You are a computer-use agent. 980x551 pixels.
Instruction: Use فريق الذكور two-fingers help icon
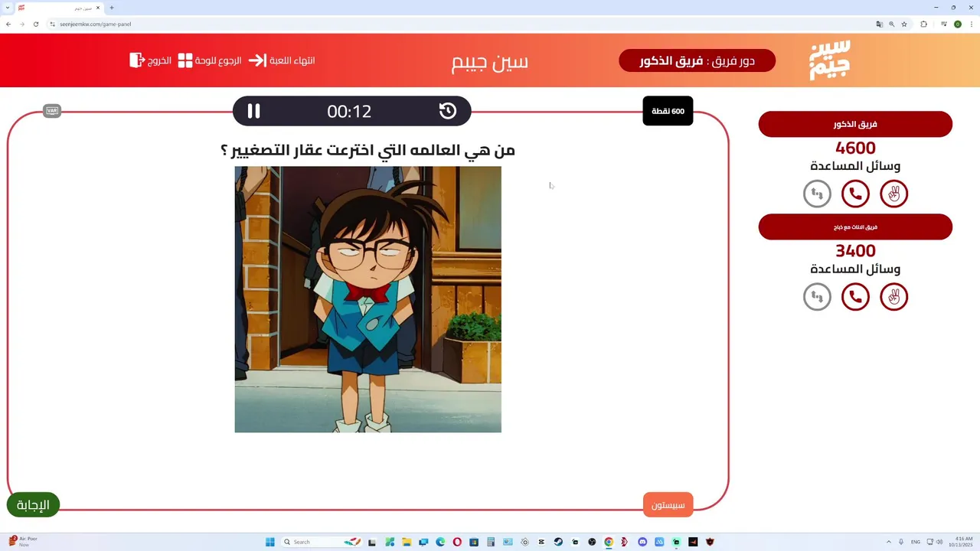(893, 194)
